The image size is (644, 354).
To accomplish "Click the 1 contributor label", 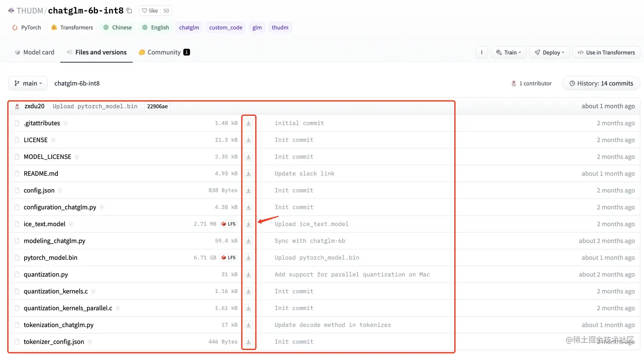I will [x=535, y=83].
